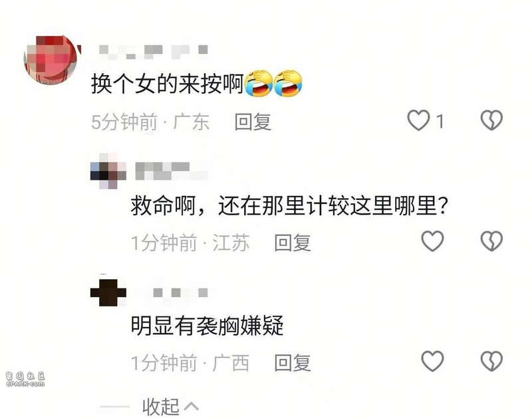Dislike the 广西 reply with broken heart
Image resolution: width=532 pixels, height=418 pixels.
pos(491,362)
